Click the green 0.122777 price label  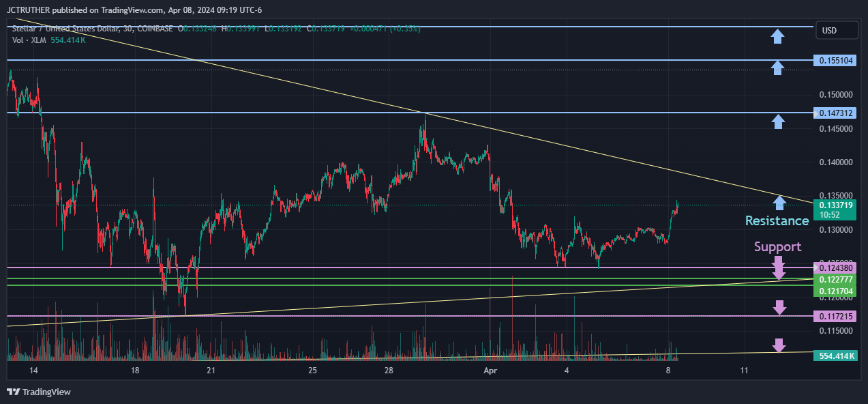coord(835,280)
